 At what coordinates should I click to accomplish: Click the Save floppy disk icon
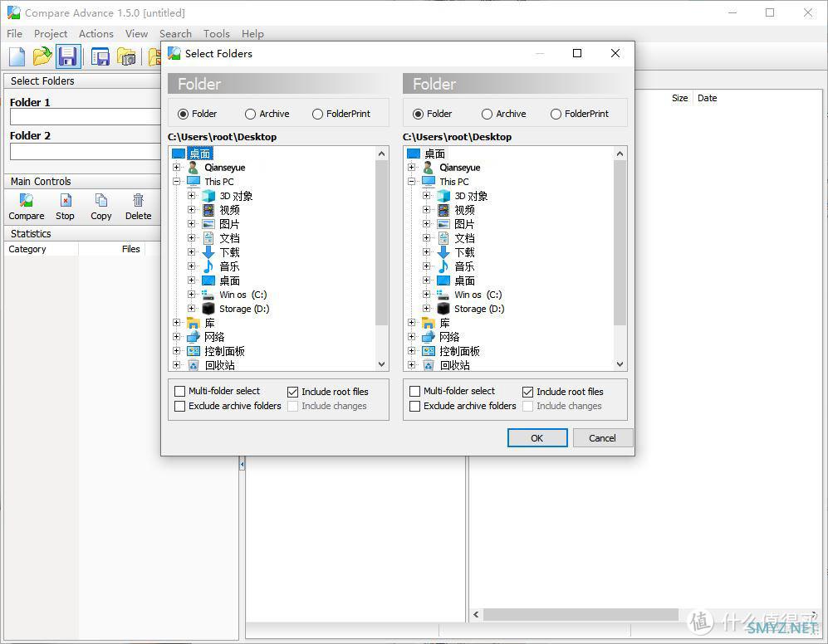68,56
